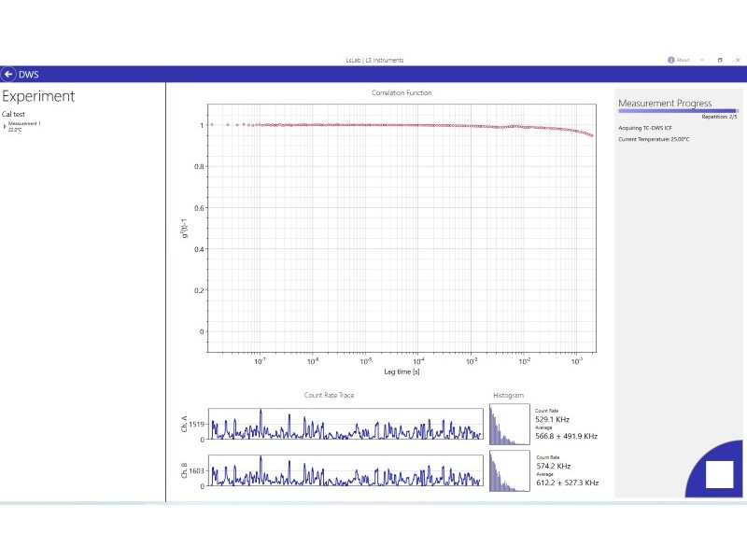Click the 566.8 ± 491.9 KHz average
747x560 pixels.
tap(566, 436)
